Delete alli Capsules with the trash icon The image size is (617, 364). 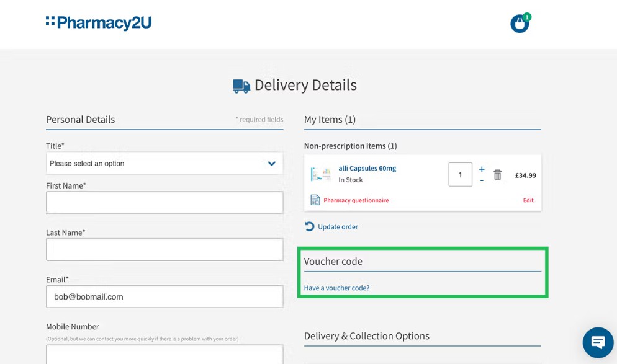click(x=497, y=175)
